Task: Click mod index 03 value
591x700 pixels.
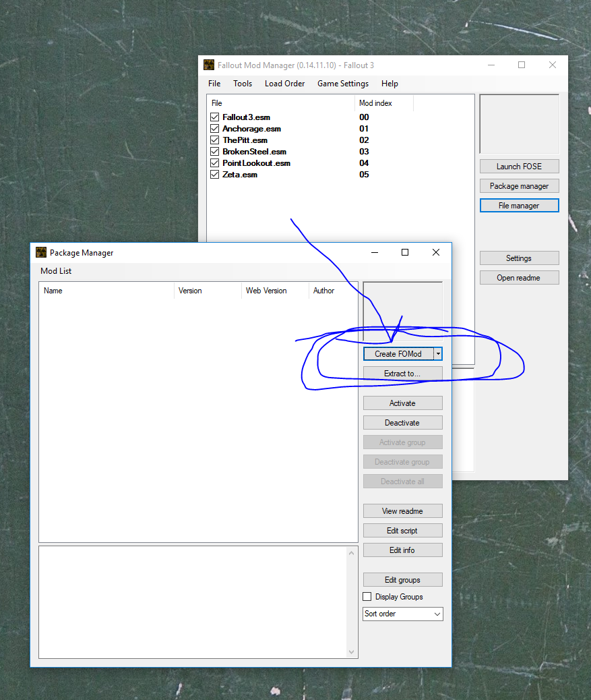Action: click(x=364, y=151)
